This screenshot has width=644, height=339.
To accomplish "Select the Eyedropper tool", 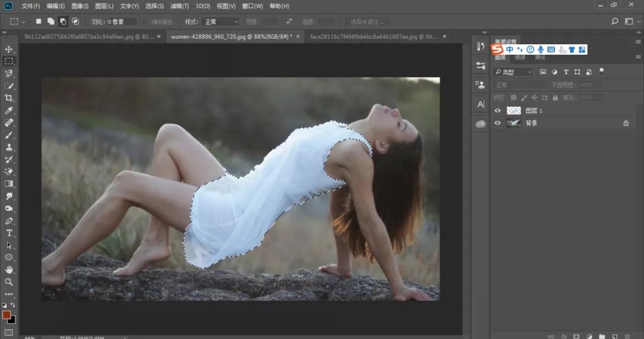I will pyautogui.click(x=8, y=110).
